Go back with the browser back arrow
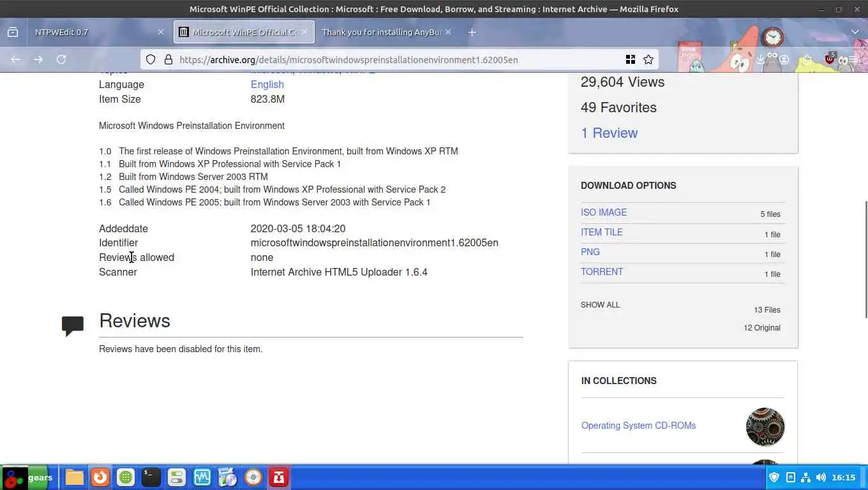Screen dimensions: 868x490 coord(15,59)
